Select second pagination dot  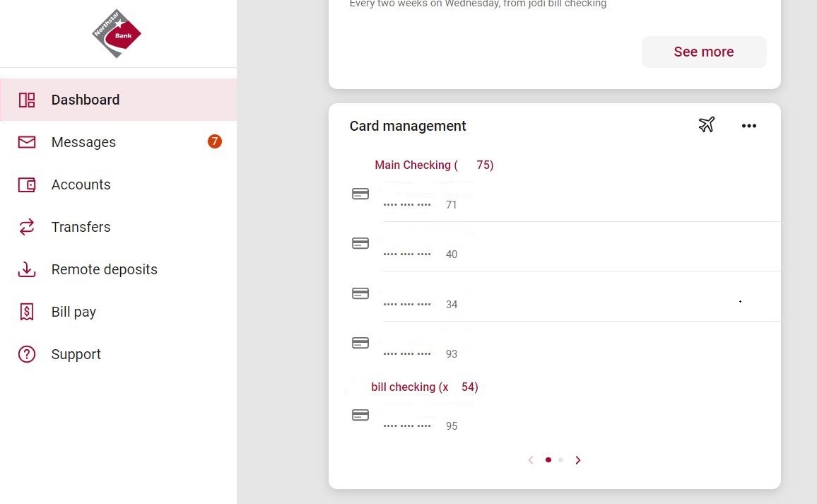point(561,460)
